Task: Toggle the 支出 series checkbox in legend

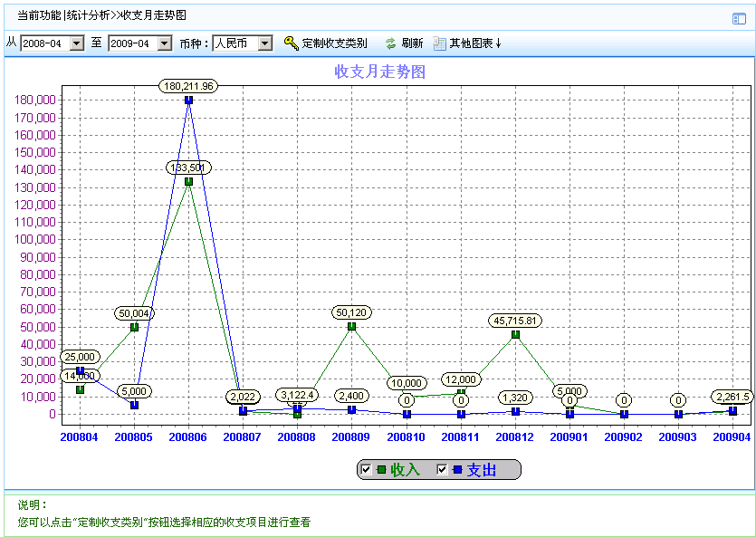Action: [443, 469]
